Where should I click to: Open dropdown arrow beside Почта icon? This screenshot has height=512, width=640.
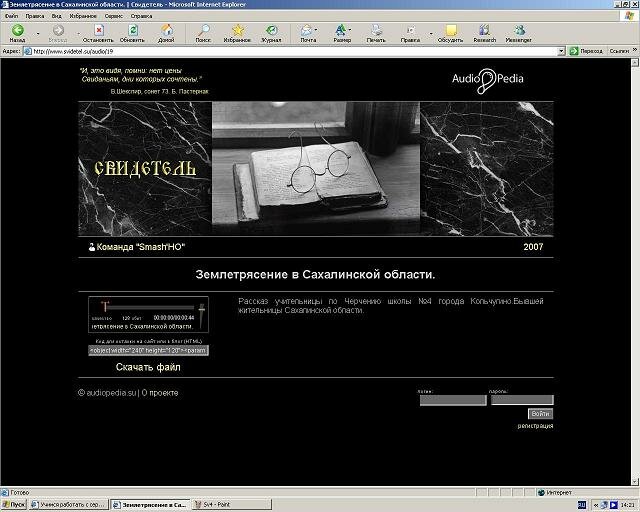[x=316, y=29]
